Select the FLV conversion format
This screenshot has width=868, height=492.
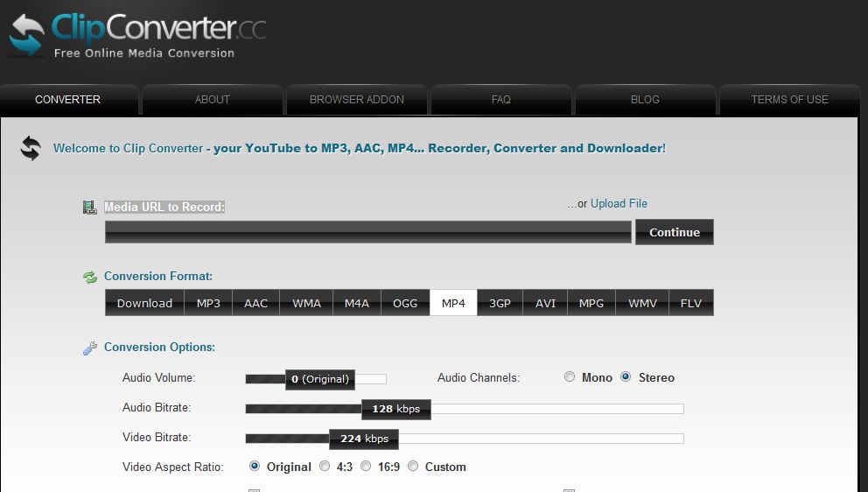pos(691,303)
